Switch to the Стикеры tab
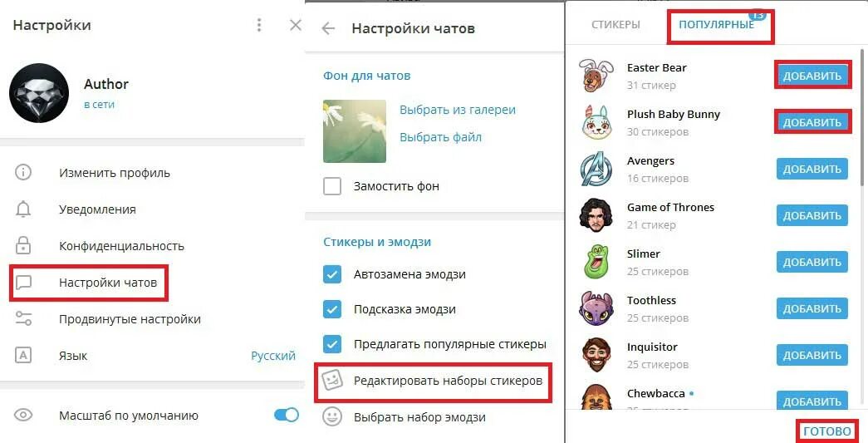Image resolution: width=868 pixels, height=443 pixels. pyautogui.click(x=615, y=24)
